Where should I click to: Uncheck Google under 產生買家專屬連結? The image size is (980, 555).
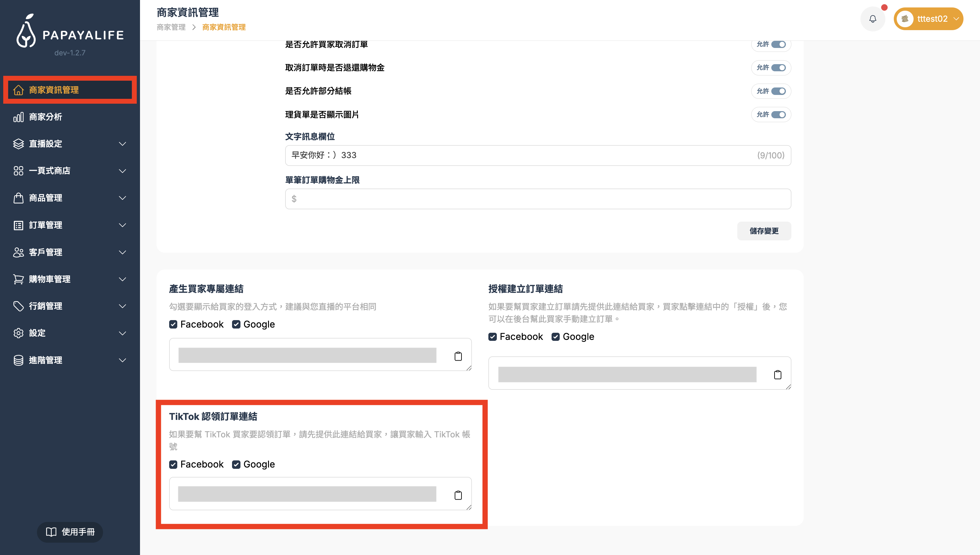pos(236,324)
